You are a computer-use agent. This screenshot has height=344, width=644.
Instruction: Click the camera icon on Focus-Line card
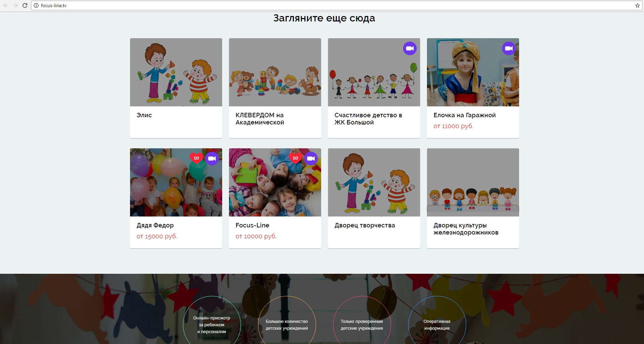pos(311,159)
